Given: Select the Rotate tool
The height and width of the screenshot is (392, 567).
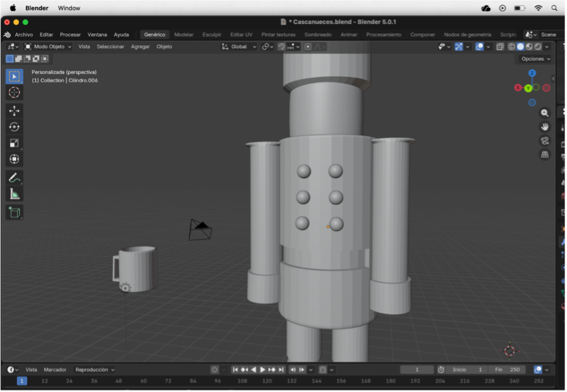Looking at the screenshot, I should tap(14, 127).
